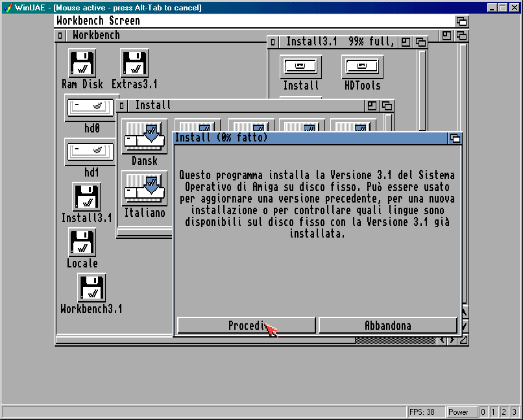Select the Extras3.1 floppy disk icon
This screenshot has width=523, height=420.
coord(134,64)
